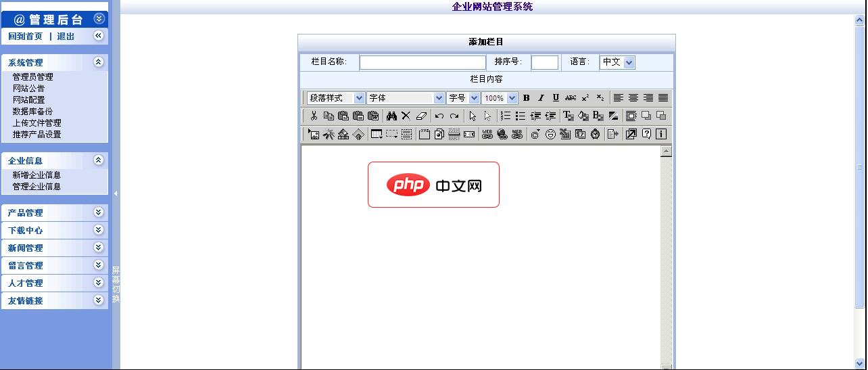Center align text in the editor
This screenshot has width=868, height=370.
click(x=633, y=98)
